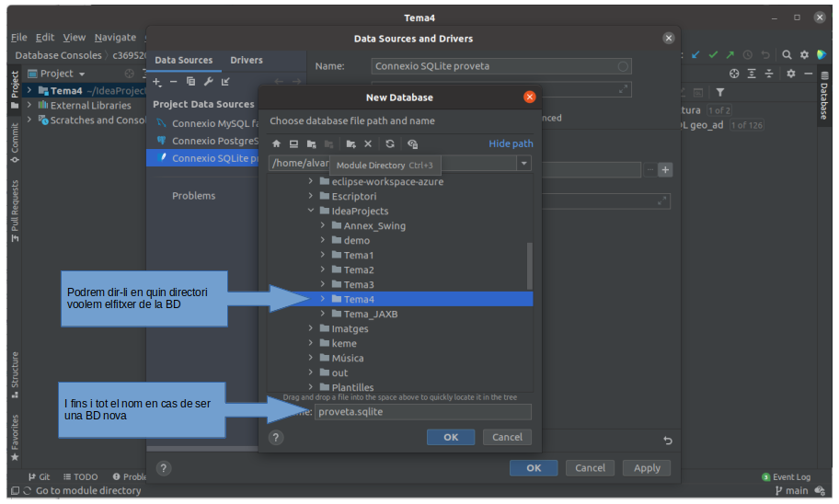This screenshot has width=839, height=504.
Task: Click the Problems entry in Data Sources
Action: [194, 196]
